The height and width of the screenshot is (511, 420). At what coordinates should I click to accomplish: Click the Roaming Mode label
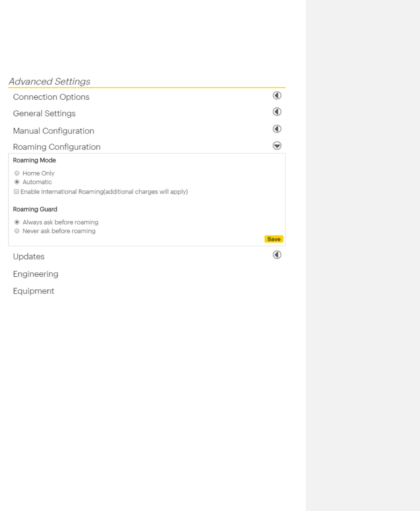pos(35,160)
